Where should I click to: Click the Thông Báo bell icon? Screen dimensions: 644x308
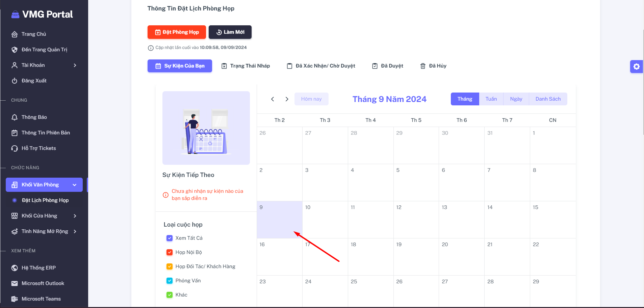tap(15, 117)
